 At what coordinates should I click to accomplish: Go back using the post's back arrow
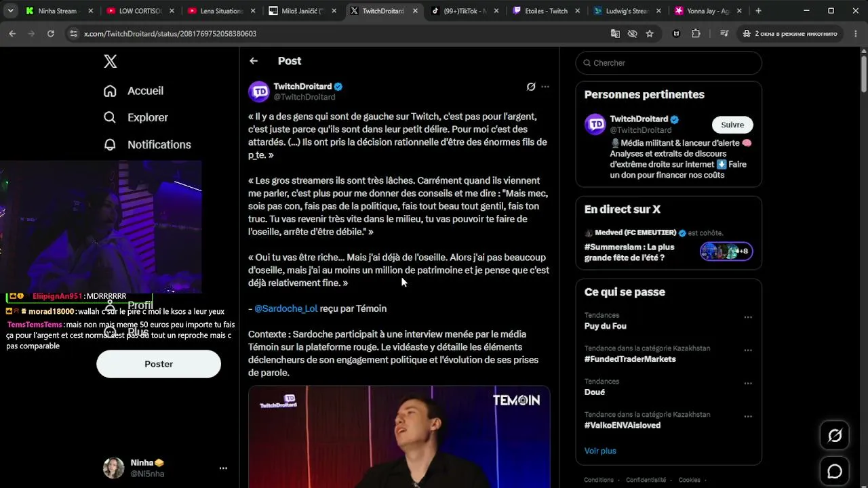(254, 61)
